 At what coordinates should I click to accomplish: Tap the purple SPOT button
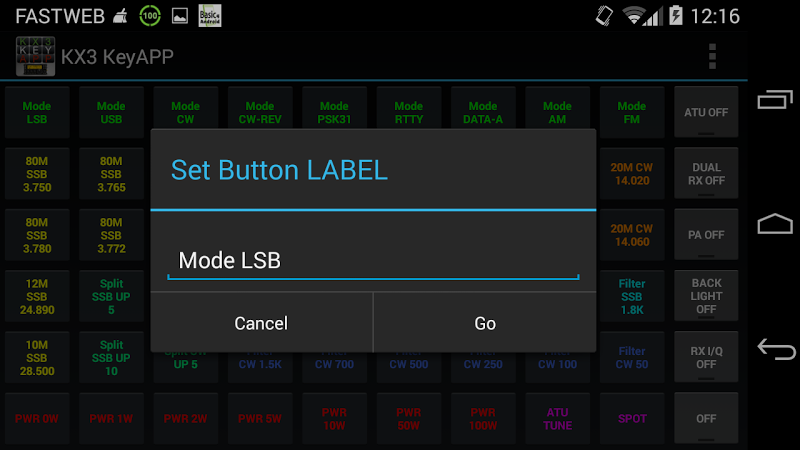coord(632,418)
